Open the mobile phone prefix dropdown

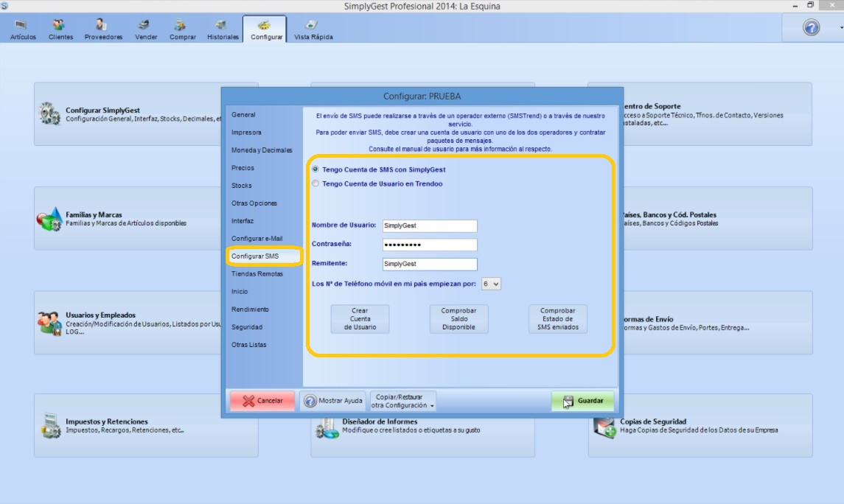coord(491,284)
